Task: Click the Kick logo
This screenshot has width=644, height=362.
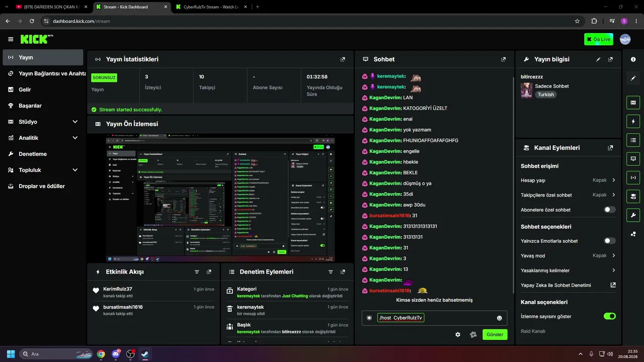Action: coord(36,39)
